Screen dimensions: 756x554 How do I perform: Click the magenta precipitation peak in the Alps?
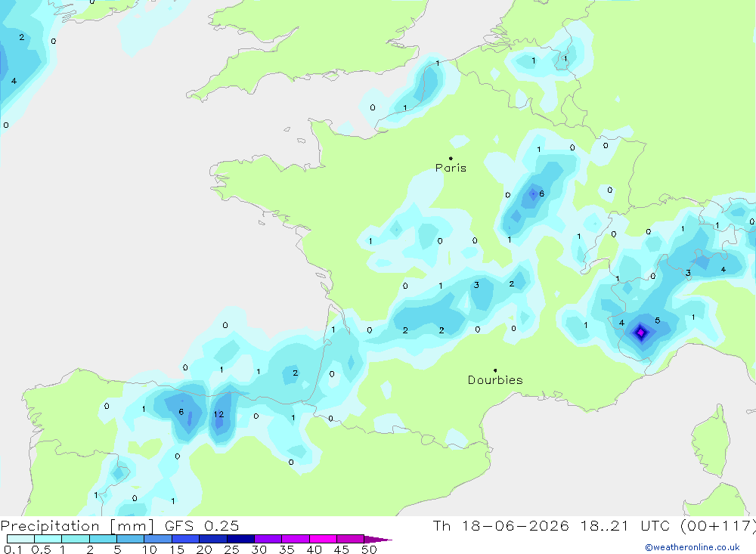click(641, 333)
